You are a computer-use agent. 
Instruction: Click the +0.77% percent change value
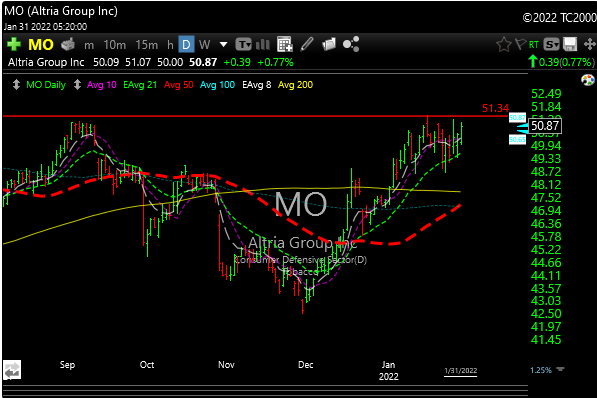pos(275,62)
